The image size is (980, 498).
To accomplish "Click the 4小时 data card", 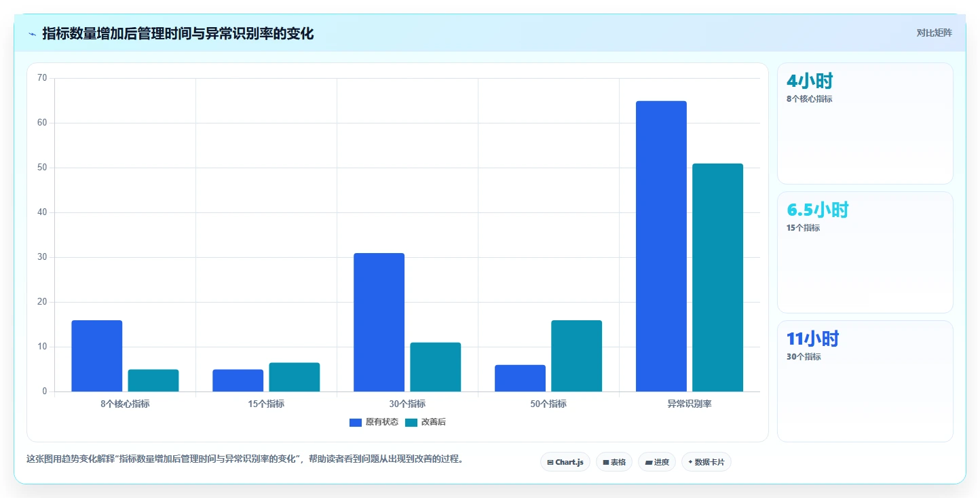I will tap(865, 123).
